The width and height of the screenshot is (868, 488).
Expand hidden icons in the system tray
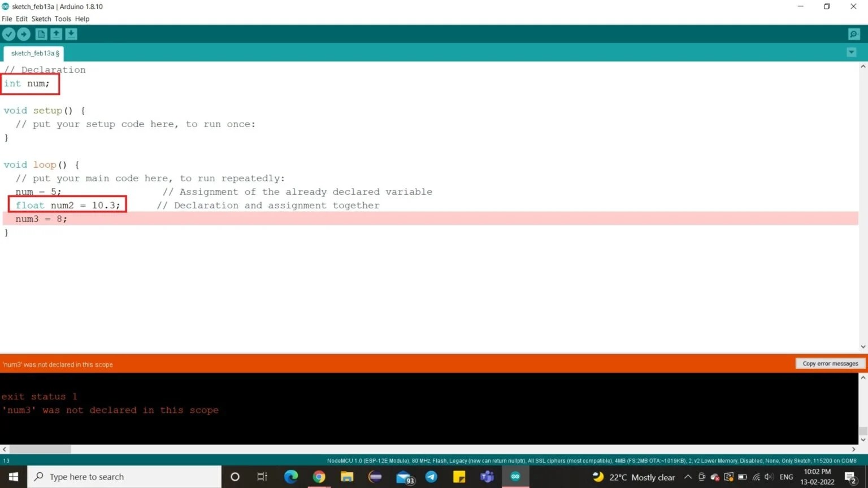(x=688, y=477)
